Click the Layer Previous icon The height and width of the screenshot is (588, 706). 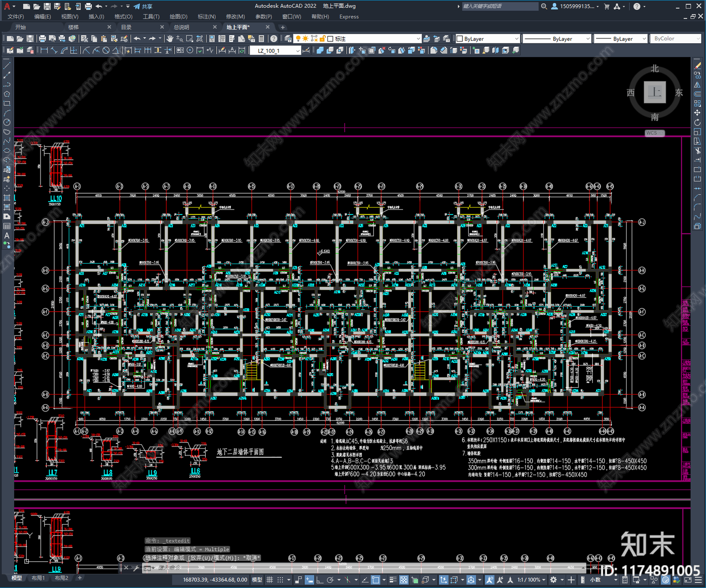436,39
